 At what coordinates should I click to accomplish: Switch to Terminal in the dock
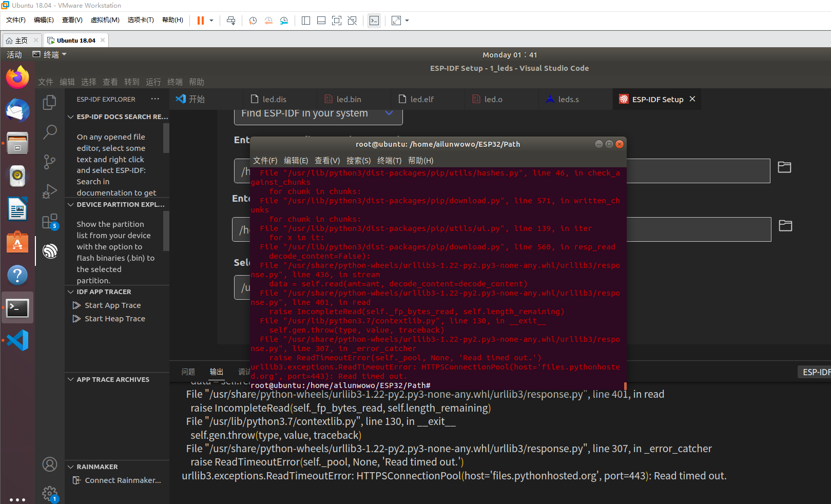tap(17, 308)
